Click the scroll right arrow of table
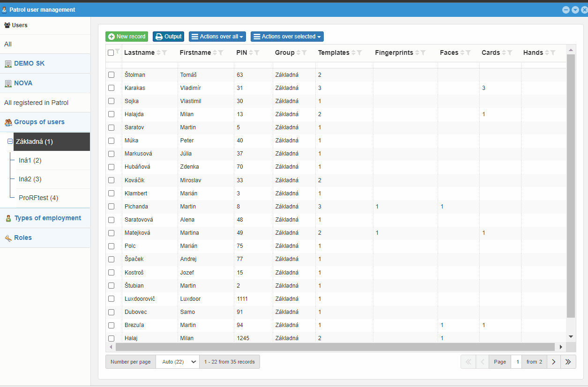The height and width of the screenshot is (387, 588). tap(561, 347)
